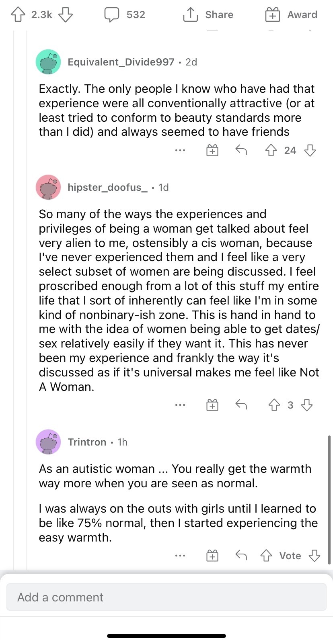Focus the Add a comment field
The height and width of the screenshot is (644, 333).
[x=166, y=597]
